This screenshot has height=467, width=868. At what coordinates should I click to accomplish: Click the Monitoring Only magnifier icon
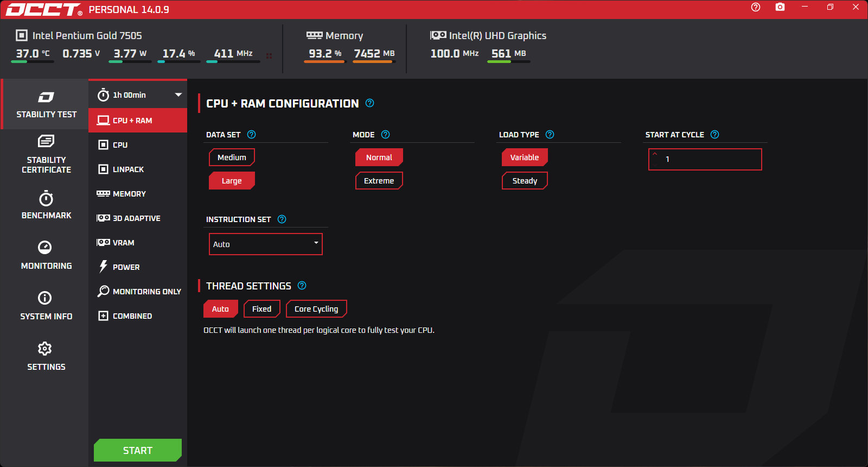pos(103,291)
